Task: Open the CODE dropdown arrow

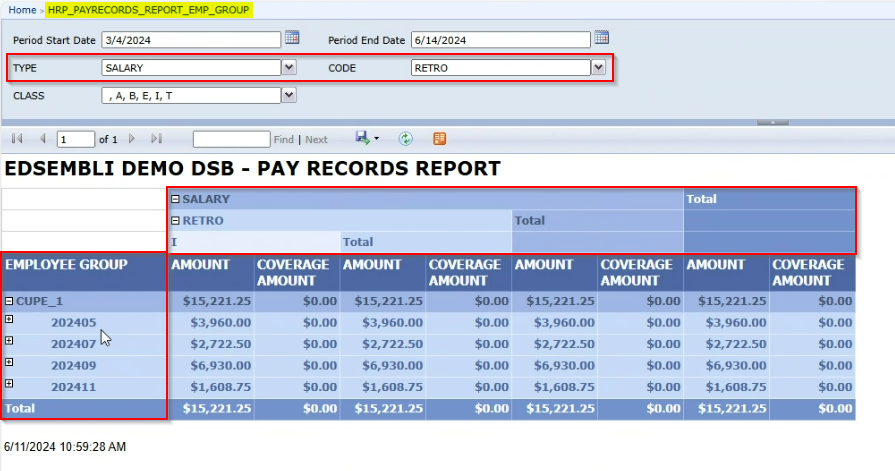Action: click(x=598, y=67)
